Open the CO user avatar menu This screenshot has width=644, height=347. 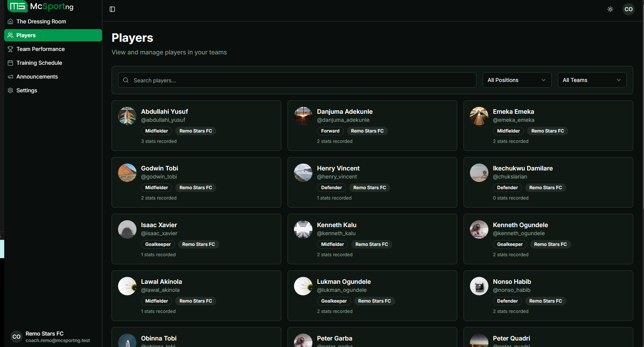(629, 9)
